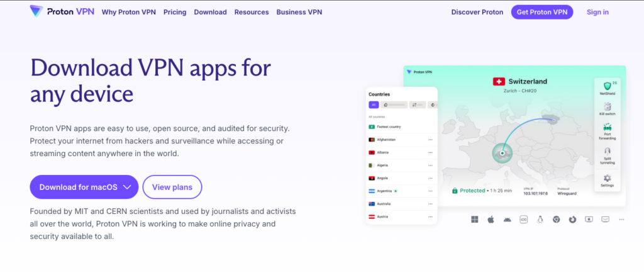Click the Sign in link
Screen dimensions: 644x280
597,12
